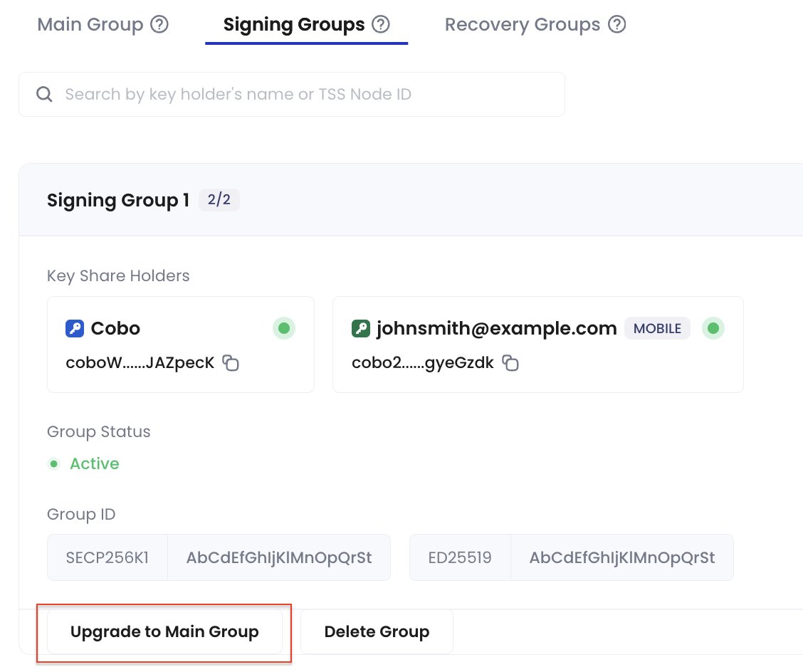Click Cobo's green online status dot
Screen dimensions: 803x672
[x=284, y=328]
